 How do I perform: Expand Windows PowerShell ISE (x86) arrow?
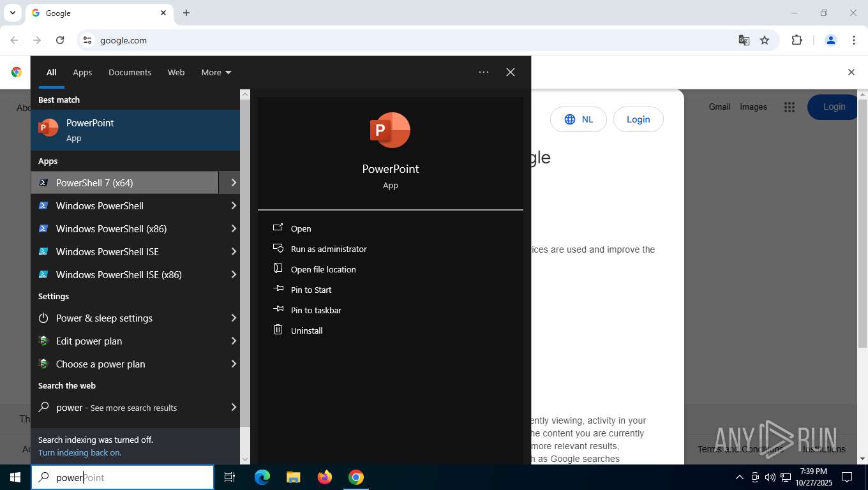tap(234, 274)
